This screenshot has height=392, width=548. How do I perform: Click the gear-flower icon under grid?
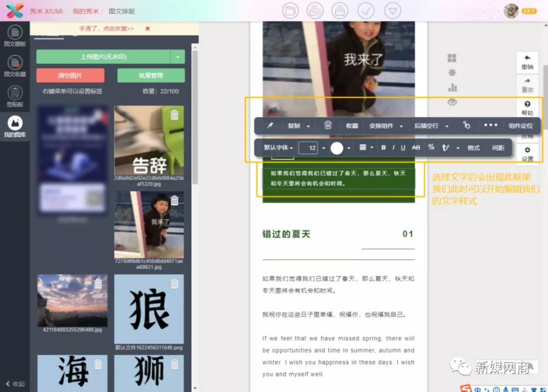click(452, 73)
